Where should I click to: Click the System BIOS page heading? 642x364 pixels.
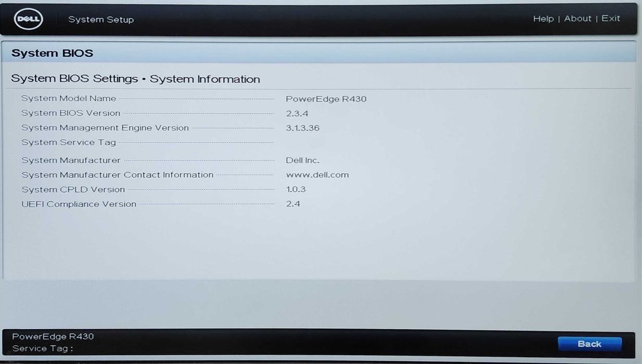click(52, 53)
